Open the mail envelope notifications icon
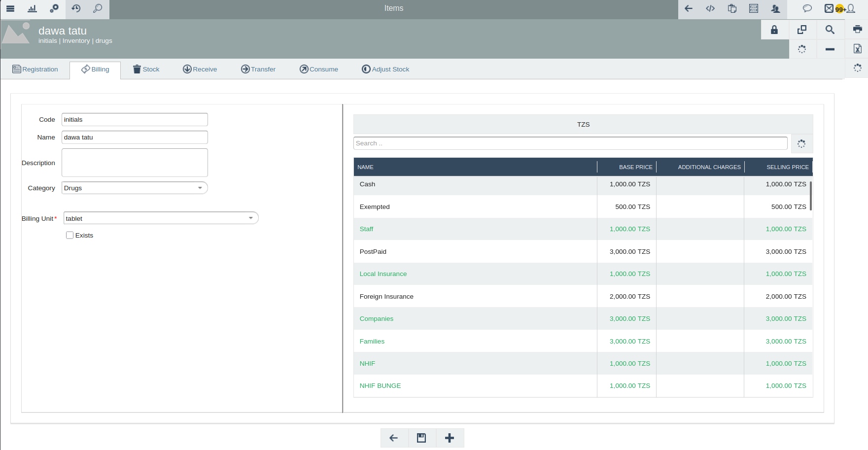868x450 pixels. click(x=829, y=8)
